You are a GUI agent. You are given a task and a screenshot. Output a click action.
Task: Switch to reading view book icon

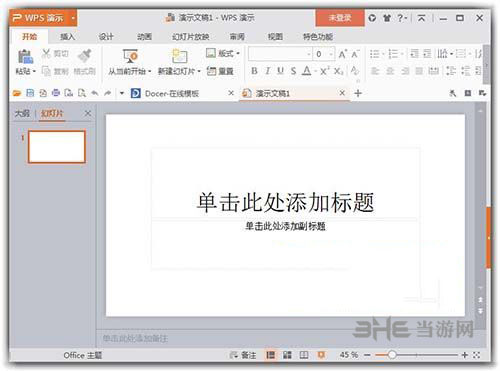click(304, 355)
